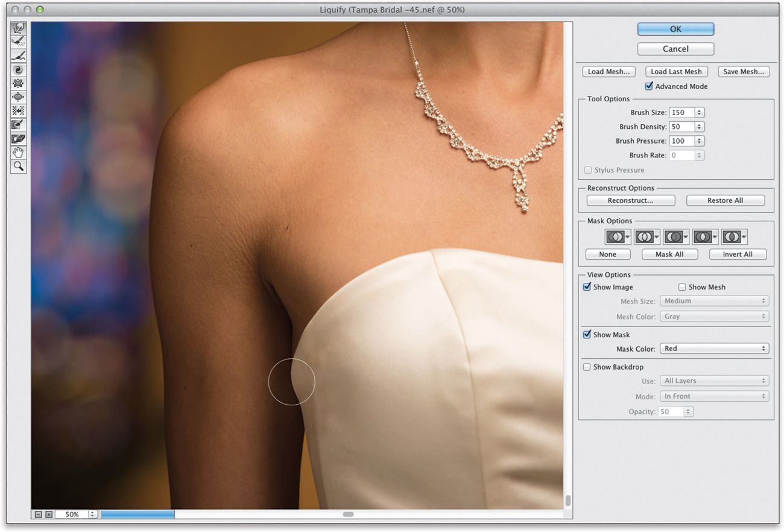This screenshot has height=532, width=784.
Task: Click the horizontal scrollbar thumb below preview
Action: coord(349,515)
